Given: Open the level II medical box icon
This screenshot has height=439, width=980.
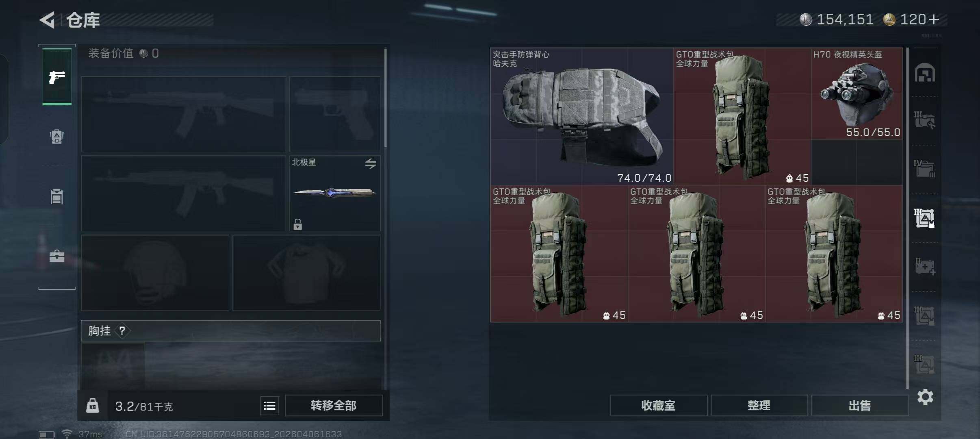Looking at the screenshot, I should pyautogui.click(x=925, y=267).
